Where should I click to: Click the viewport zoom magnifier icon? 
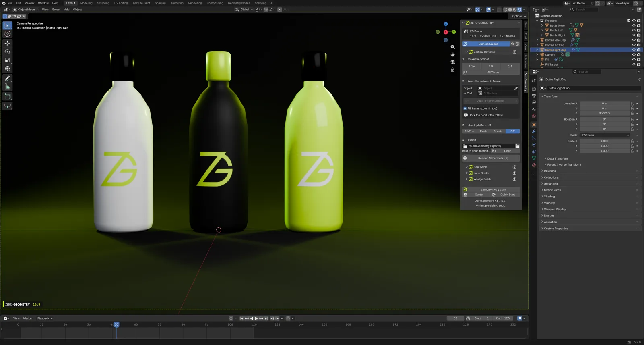point(453,47)
